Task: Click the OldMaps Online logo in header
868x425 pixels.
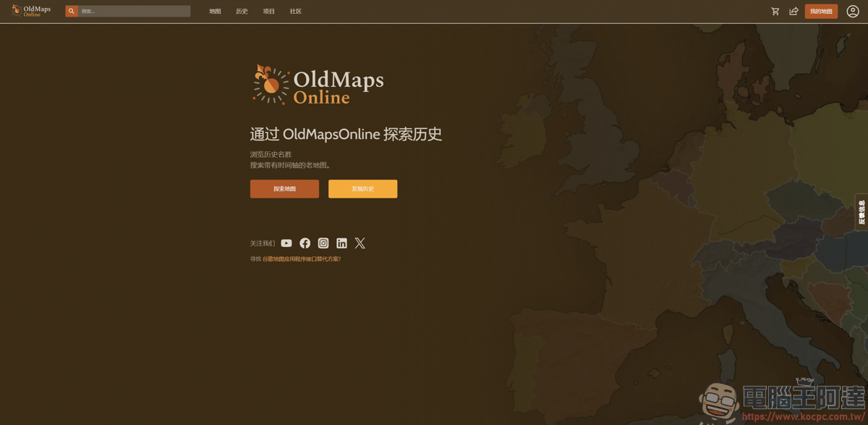Action: tap(31, 11)
